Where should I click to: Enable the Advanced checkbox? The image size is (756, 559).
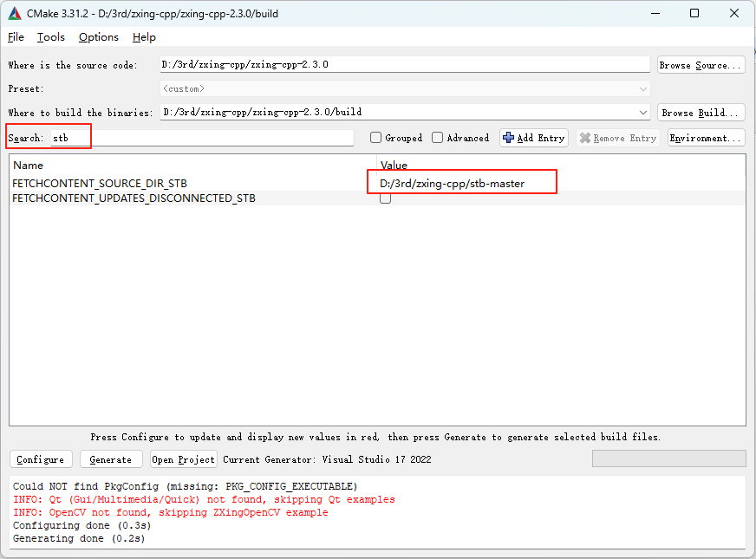437,138
